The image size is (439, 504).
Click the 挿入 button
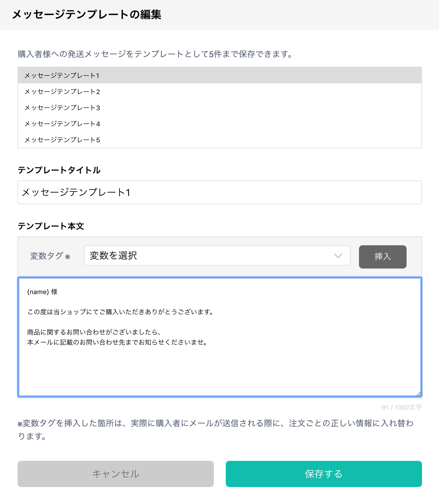tap(382, 257)
